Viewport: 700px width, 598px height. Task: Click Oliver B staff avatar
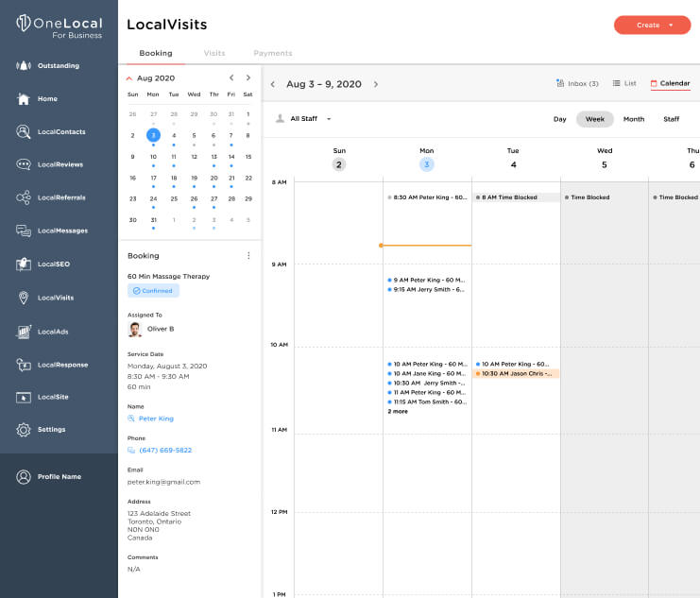click(134, 329)
